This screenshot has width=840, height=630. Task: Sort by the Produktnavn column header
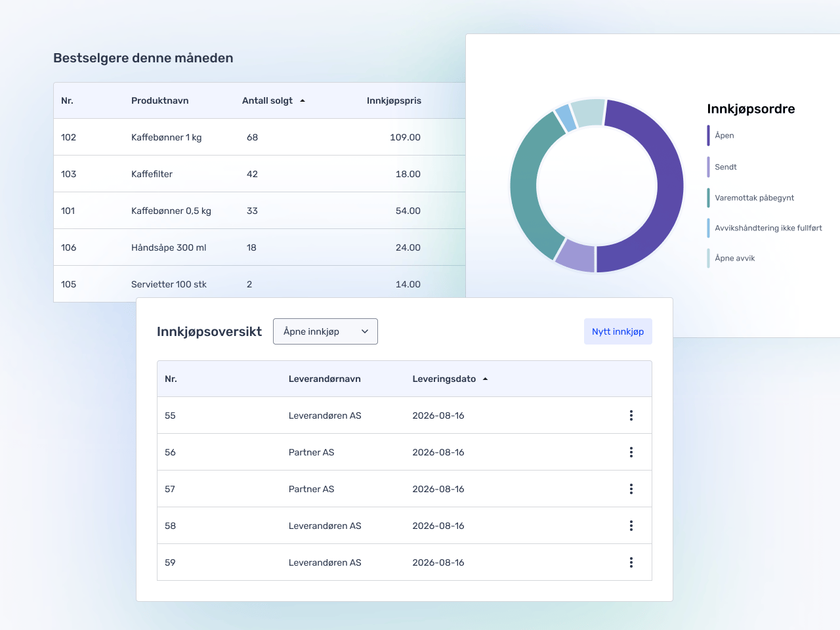pyautogui.click(x=159, y=100)
